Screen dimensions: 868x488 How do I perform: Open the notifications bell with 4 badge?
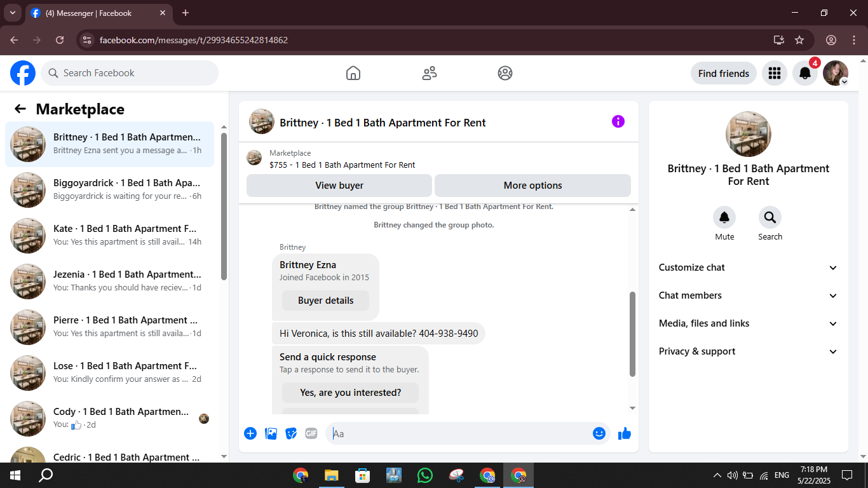(805, 73)
